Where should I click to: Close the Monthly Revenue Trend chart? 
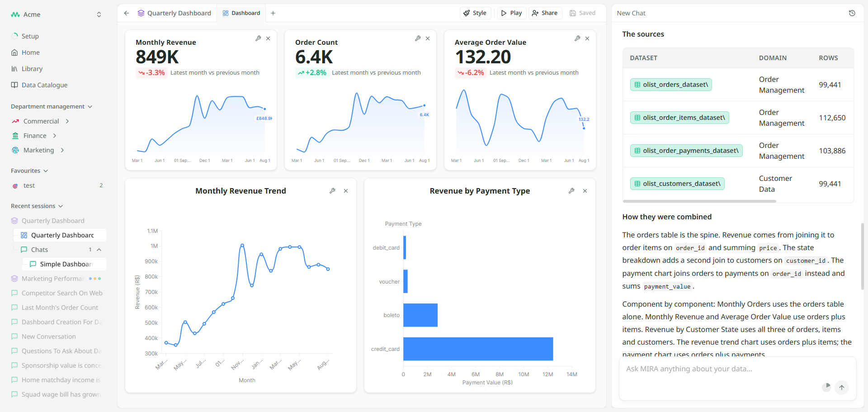[x=346, y=191]
